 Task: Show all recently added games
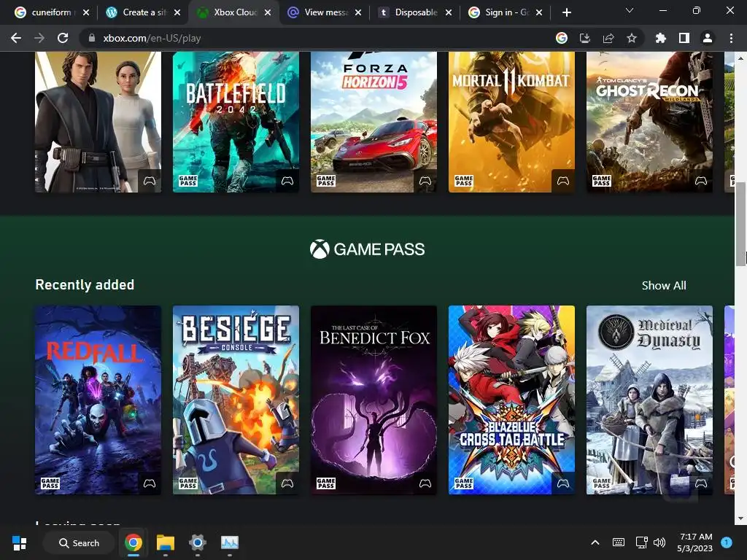pyautogui.click(x=664, y=286)
